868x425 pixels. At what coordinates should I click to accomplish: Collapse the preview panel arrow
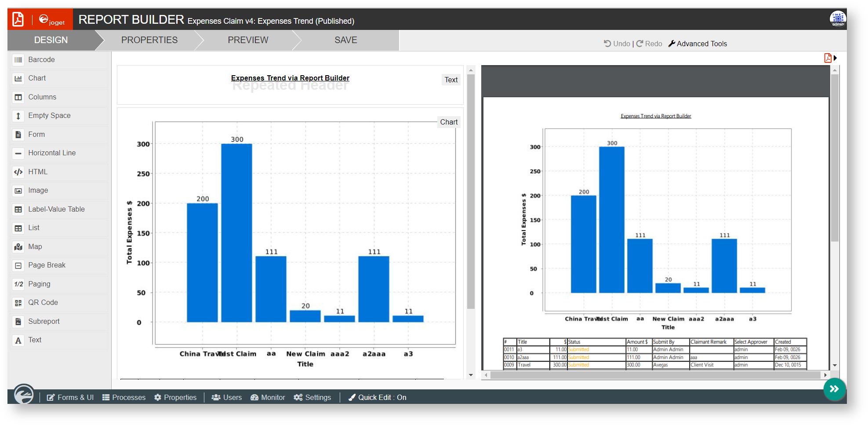[835, 58]
